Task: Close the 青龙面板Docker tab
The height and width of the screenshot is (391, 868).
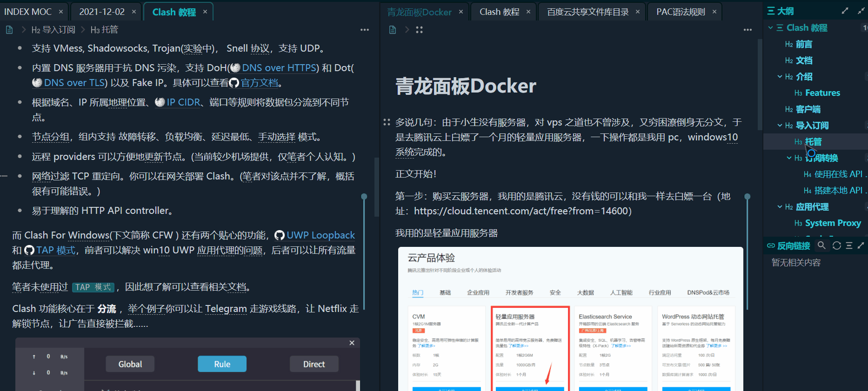Action: click(461, 12)
